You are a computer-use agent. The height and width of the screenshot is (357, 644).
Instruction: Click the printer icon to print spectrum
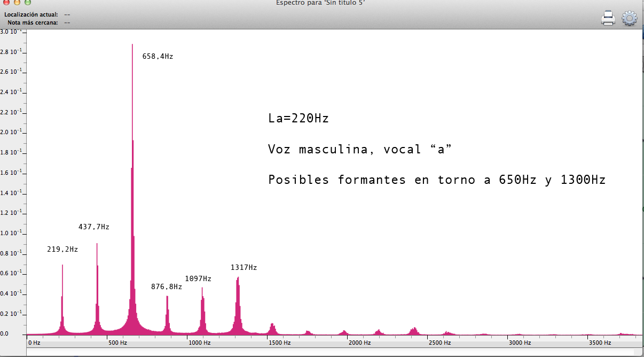click(608, 19)
